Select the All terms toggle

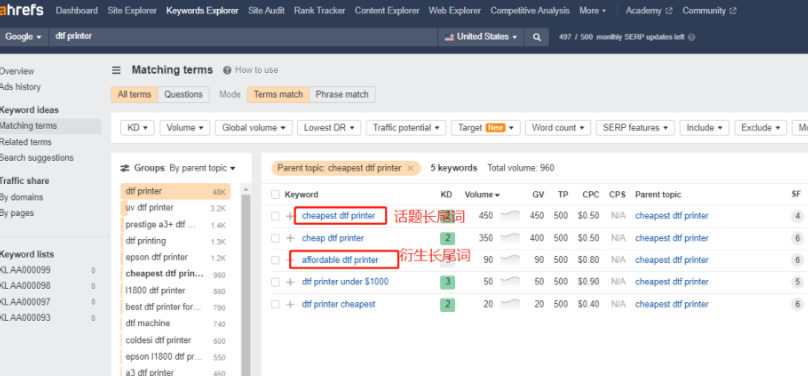tap(134, 94)
